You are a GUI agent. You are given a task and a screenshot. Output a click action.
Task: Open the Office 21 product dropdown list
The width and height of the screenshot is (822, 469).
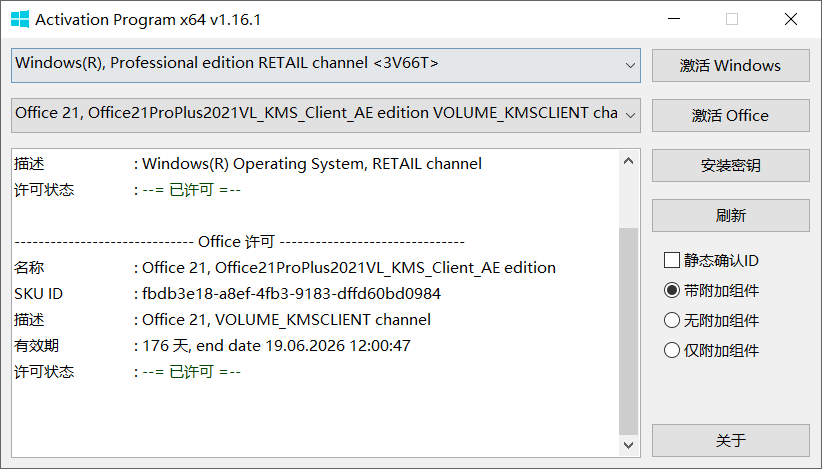(x=326, y=115)
